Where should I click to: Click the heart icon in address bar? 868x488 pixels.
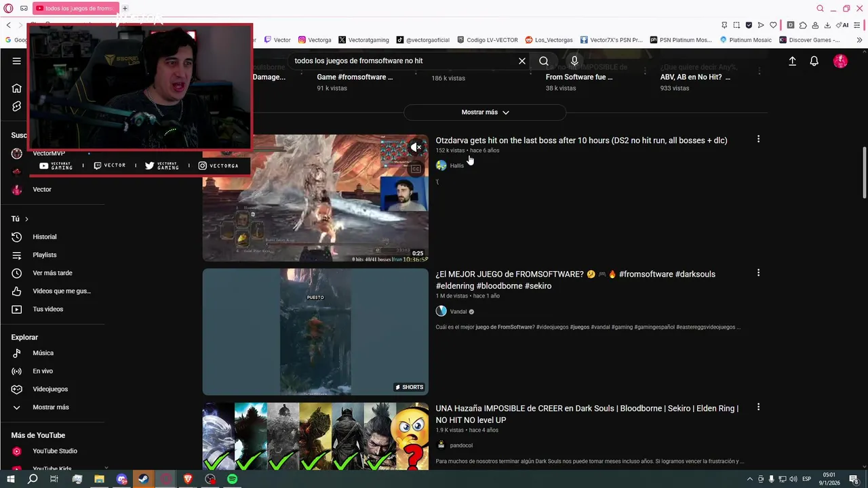tap(772, 25)
